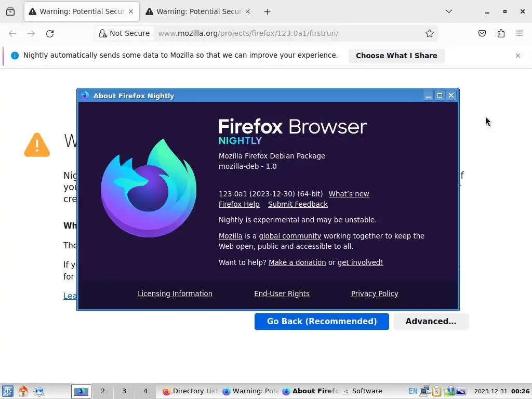Click the tray icon beside the clipboard manager
This screenshot has height=399, width=532.
pyautogui.click(x=449, y=391)
